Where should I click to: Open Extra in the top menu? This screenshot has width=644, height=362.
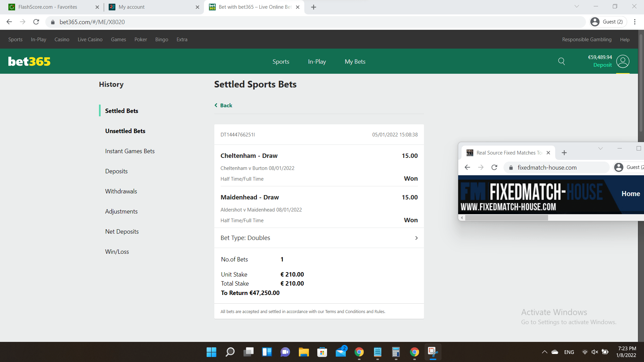click(x=182, y=40)
